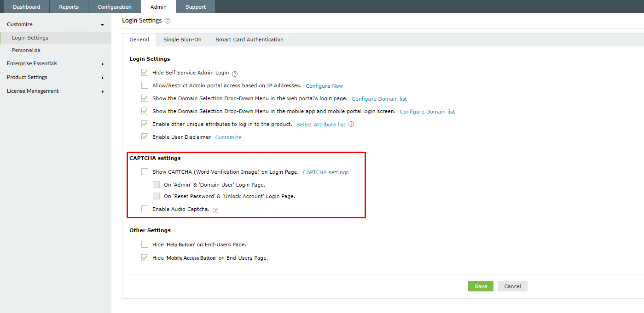
Task: Check Hide 'Help Button' on End-Users Page
Action: coord(145,245)
